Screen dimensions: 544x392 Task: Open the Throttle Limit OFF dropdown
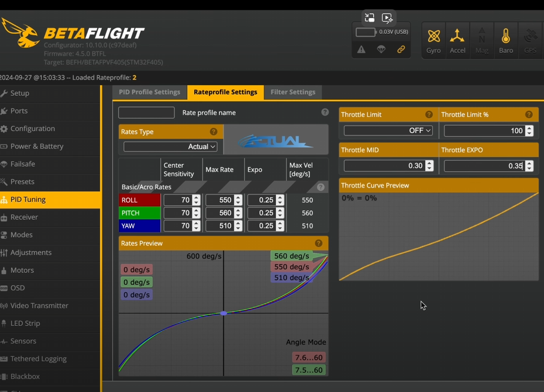click(388, 131)
